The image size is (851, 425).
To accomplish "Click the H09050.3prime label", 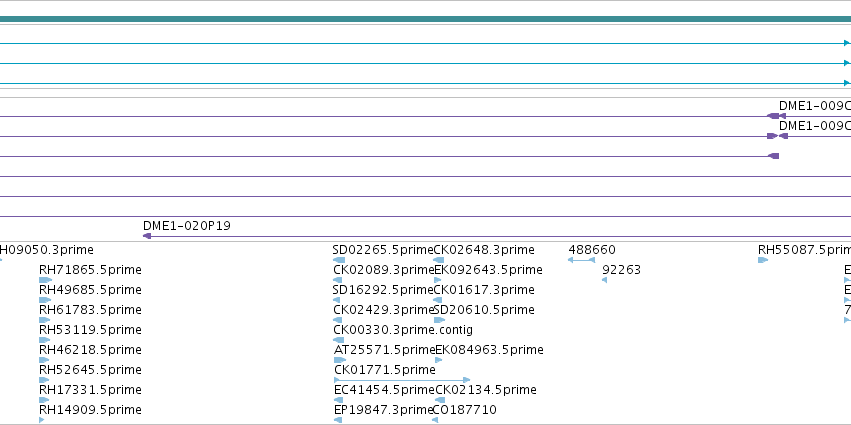I will (47, 250).
